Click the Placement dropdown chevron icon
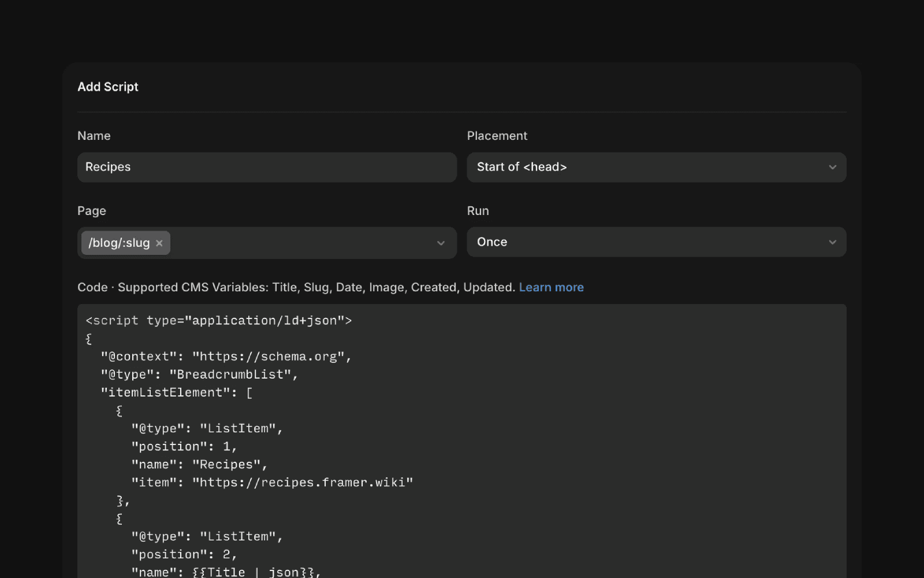The width and height of the screenshot is (924, 578). [832, 167]
